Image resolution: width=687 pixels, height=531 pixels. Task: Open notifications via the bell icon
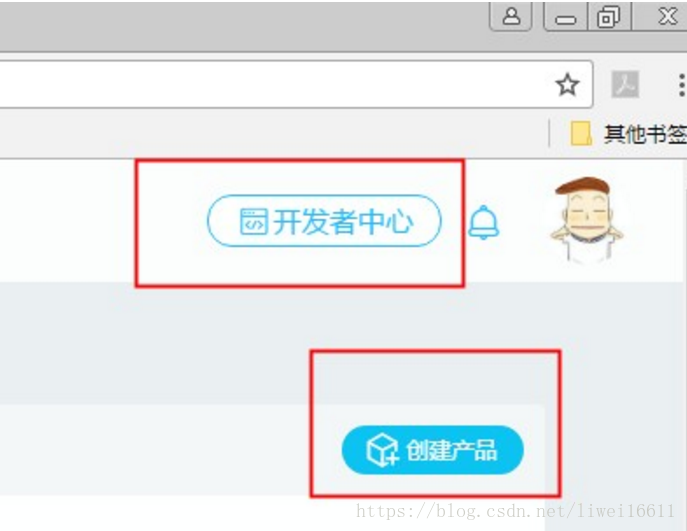click(483, 222)
